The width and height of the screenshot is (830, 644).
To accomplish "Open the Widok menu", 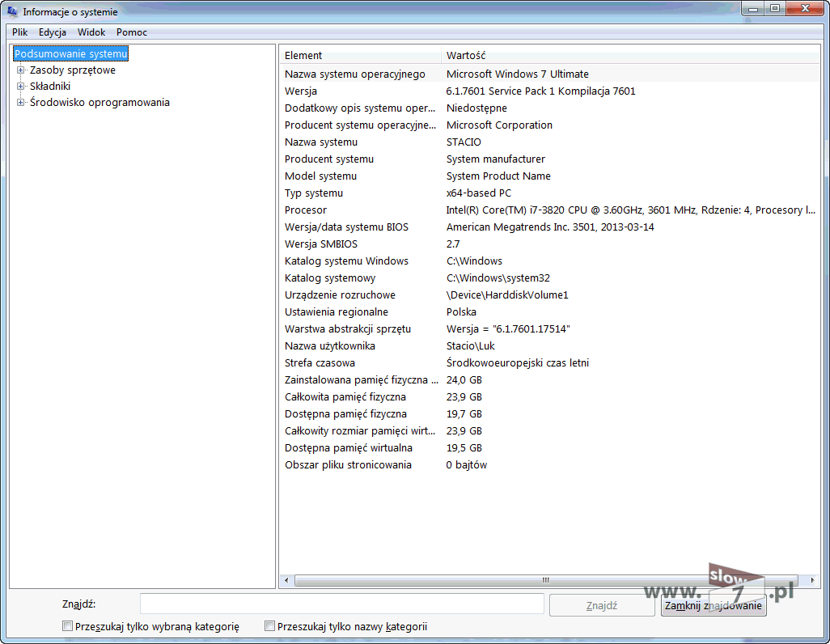I will pos(91,32).
